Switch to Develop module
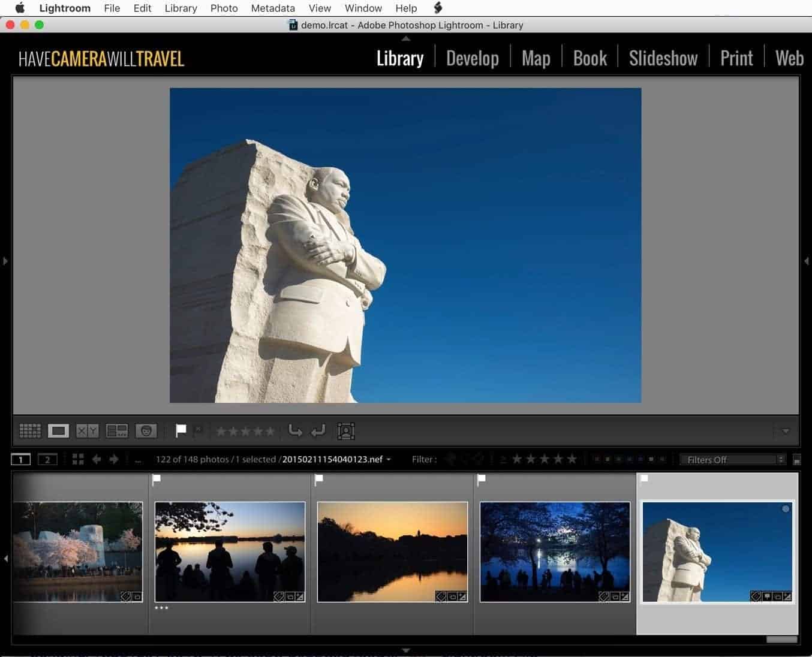The width and height of the screenshot is (812, 657). [x=473, y=58]
